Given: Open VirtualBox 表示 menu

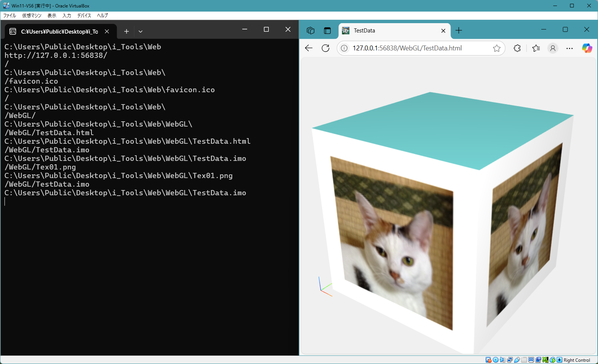Looking at the screenshot, I should click(x=52, y=16).
